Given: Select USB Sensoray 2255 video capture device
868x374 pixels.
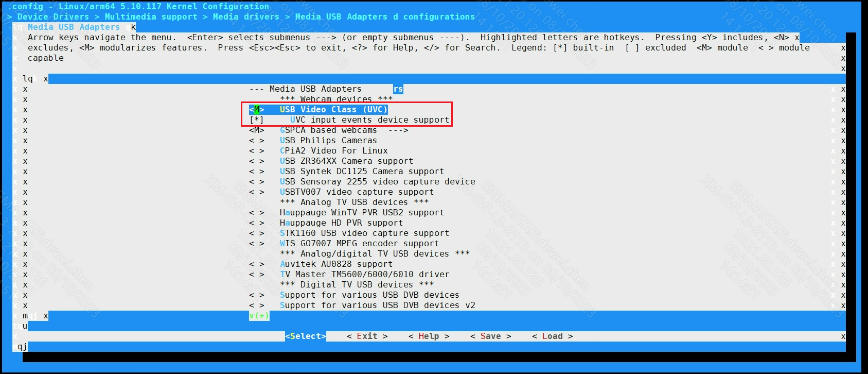Looking at the screenshot, I should pos(377,182).
